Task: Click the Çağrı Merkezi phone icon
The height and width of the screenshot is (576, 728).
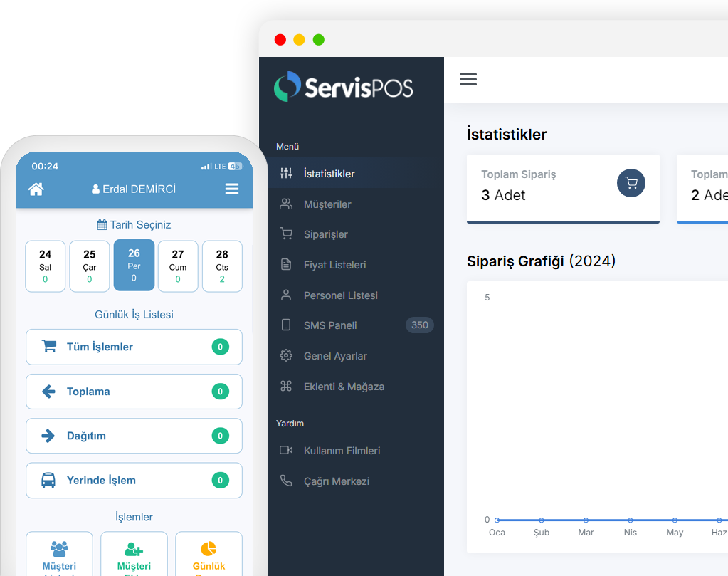Action: [x=286, y=481]
